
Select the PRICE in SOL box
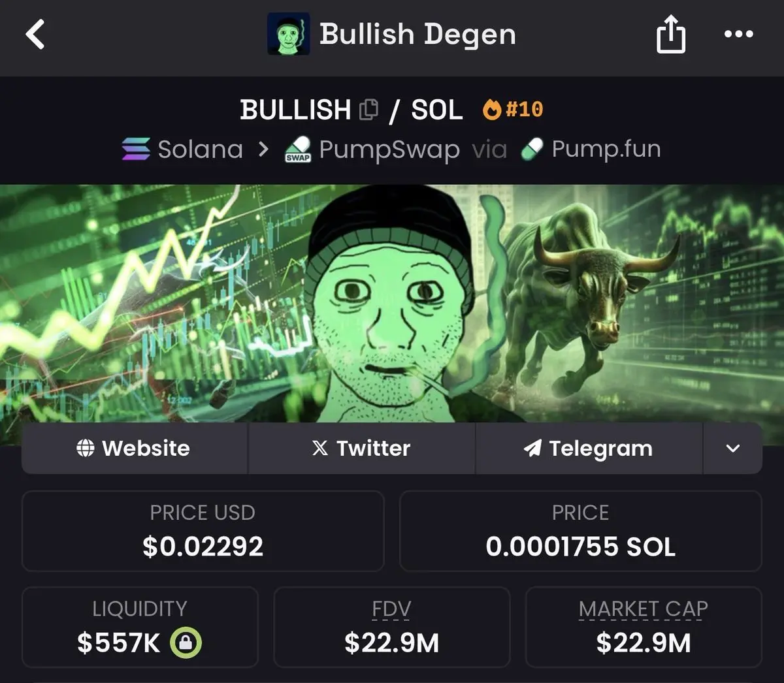[580, 532]
